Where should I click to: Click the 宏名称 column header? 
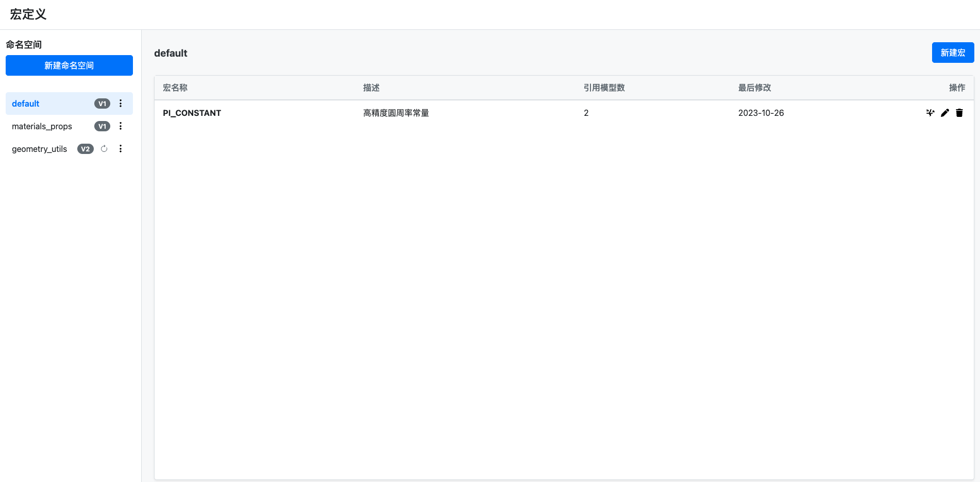coord(175,88)
